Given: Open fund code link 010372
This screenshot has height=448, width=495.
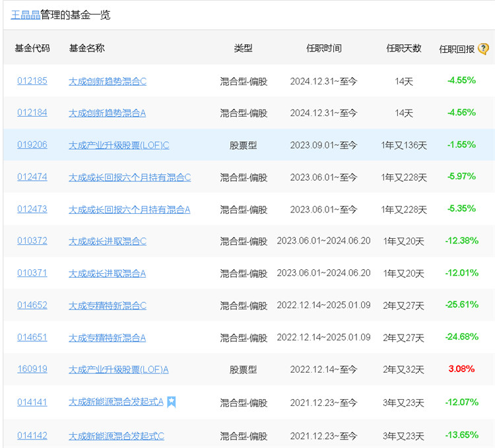Looking at the screenshot, I should [x=32, y=241].
